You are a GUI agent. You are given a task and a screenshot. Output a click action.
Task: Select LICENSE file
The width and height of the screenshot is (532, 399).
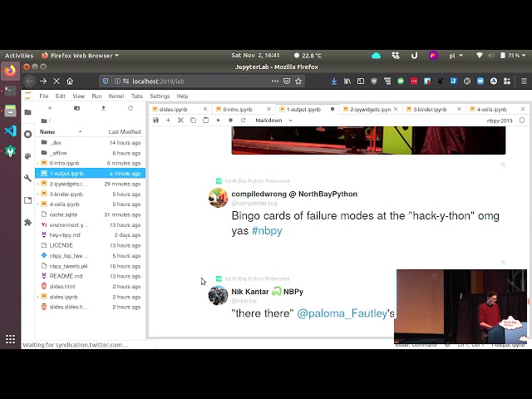pos(91,245)
